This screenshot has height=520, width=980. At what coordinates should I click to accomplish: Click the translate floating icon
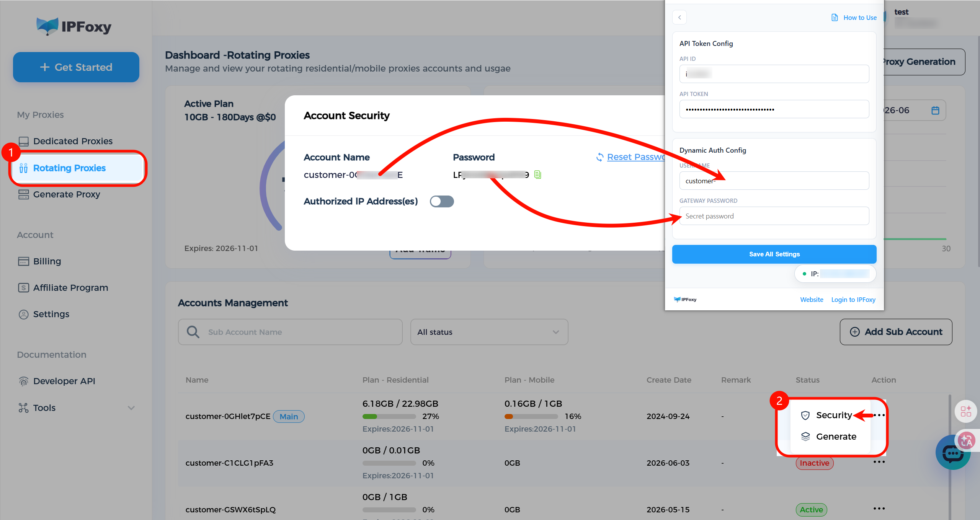pos(967,440)
